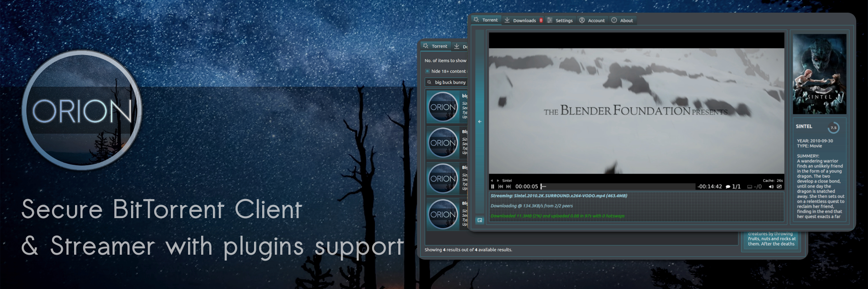The width and height of the screenshot is (868, 289).
Task: Click the Sintel movie poster thumbnail
Action: click(820, 74)
